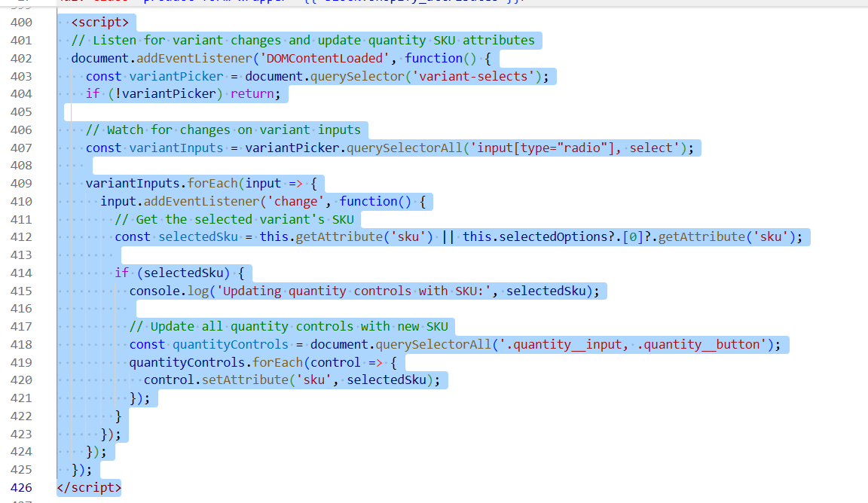Click the variantInputs.forEach statement
This screenshot has height=503, width=868.
pyautogui.click(x=157, y=183)
